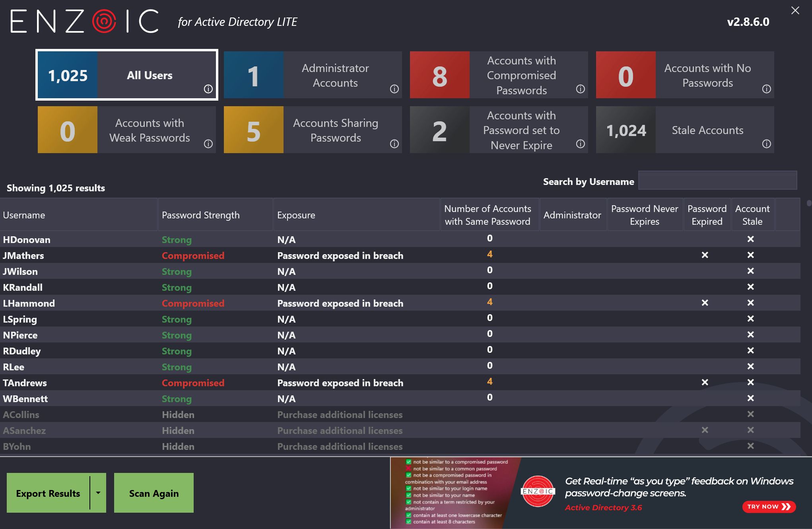Show info for Accounts with Weak Passwords

click(208, 144)
